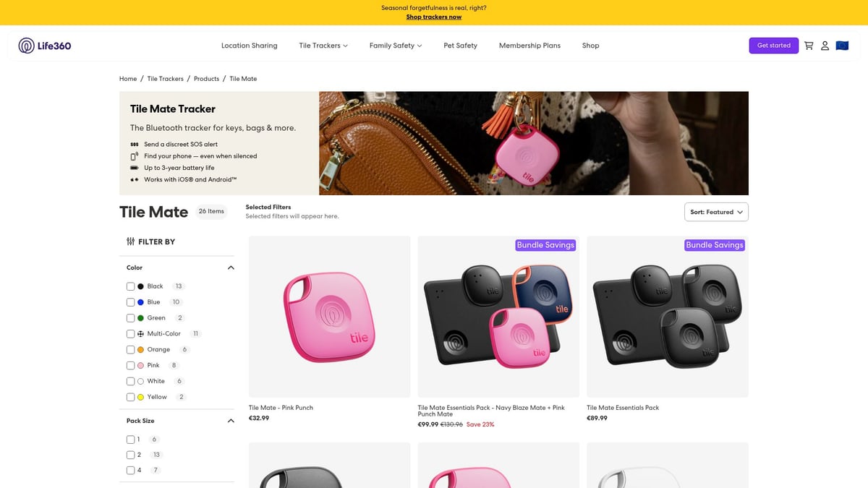Image resolution: width=868 pixels, height=488 pixels.
Task: Click the Multi-Color filter icon
Action: [x=140, y=334]
